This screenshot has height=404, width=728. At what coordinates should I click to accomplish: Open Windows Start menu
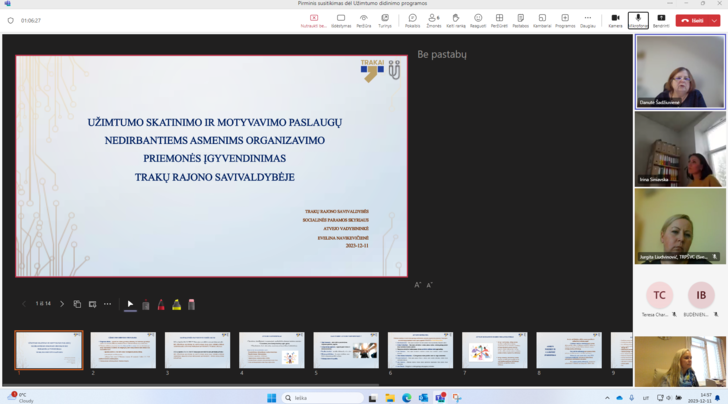[x=272, y=398]
